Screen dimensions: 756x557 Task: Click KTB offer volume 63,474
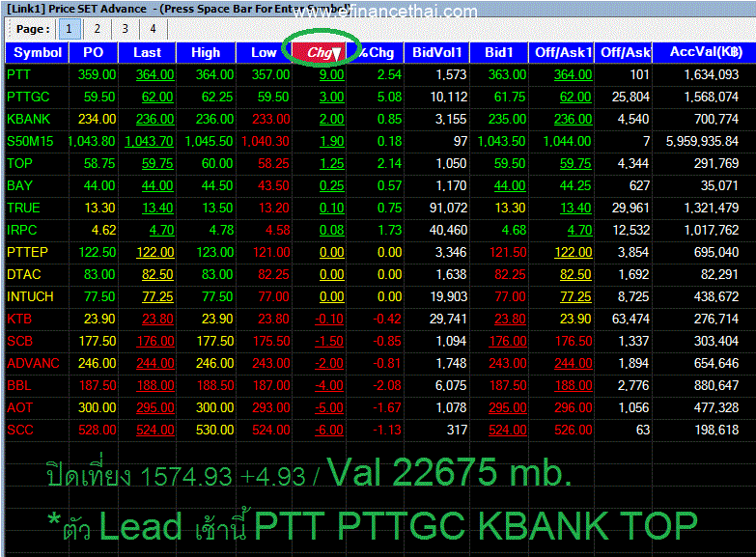click(630, 319)
